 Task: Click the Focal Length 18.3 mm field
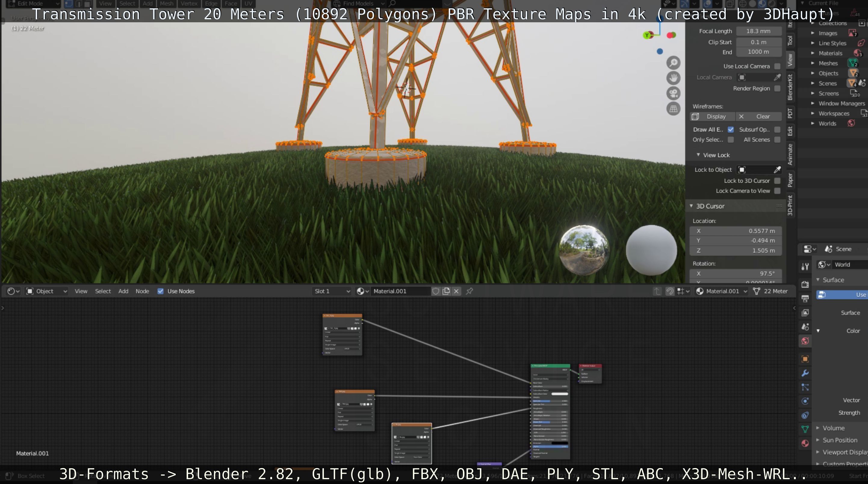click(x=758, y=31)
